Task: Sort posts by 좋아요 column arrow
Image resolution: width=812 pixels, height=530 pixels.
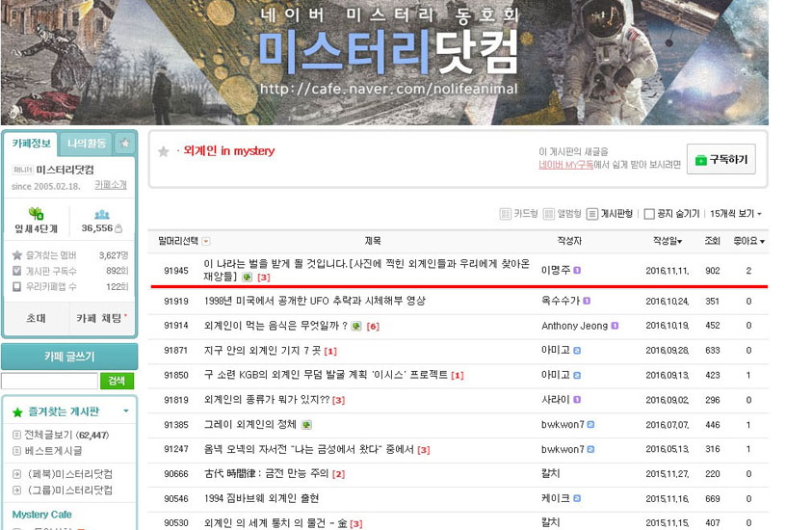Action: pyautogui.click(x=763, y=241)
